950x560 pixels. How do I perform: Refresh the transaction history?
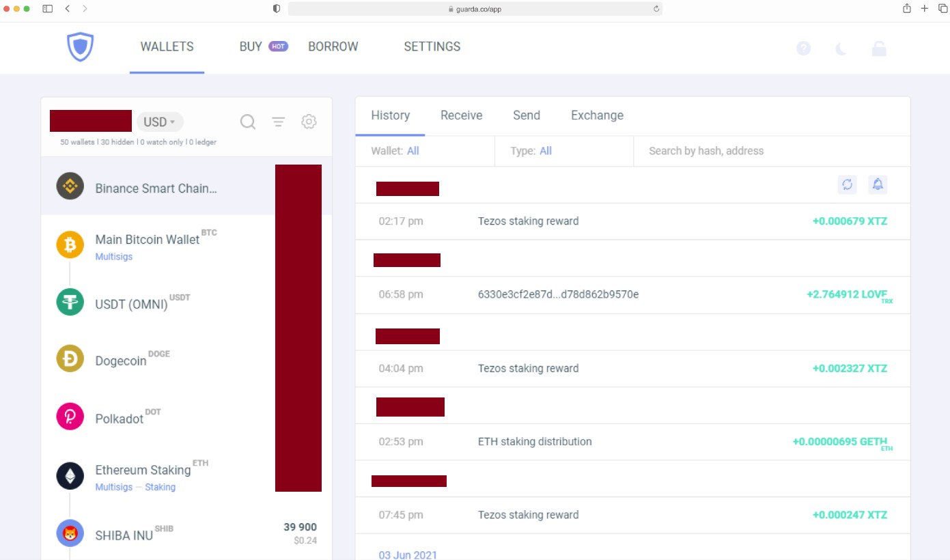coord(848,184)
